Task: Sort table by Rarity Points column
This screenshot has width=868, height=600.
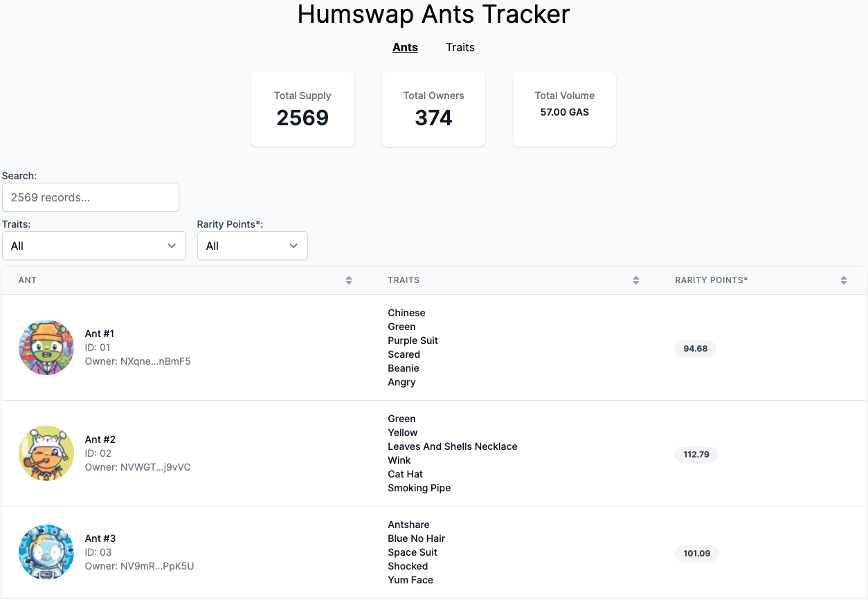Action: tap(844, 280)
